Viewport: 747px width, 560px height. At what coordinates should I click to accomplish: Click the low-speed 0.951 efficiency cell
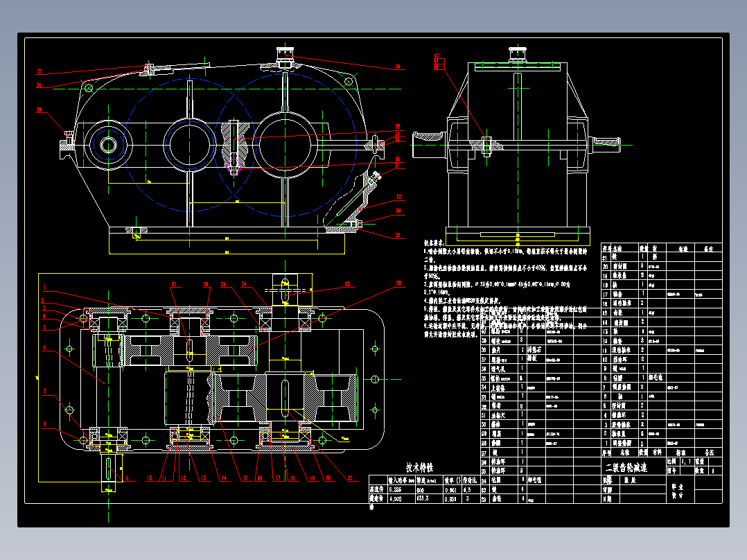point(450,498)
